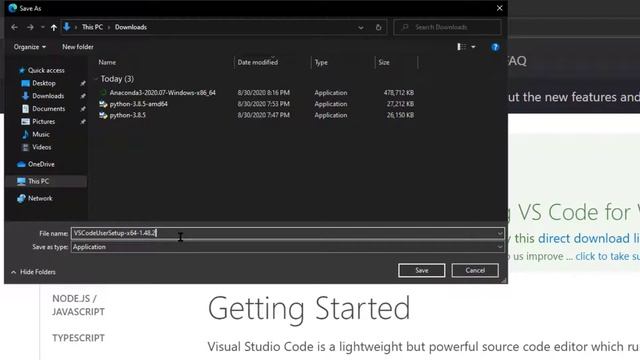Viewport: 640px width, 360px height.
Task: Sort by Name column header
Action: click(x=107, y=62)
